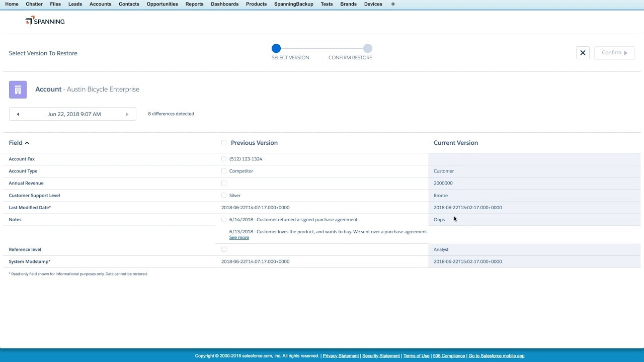Open the Security Statement link
644x362 pixels.
(x=381, y=356)
